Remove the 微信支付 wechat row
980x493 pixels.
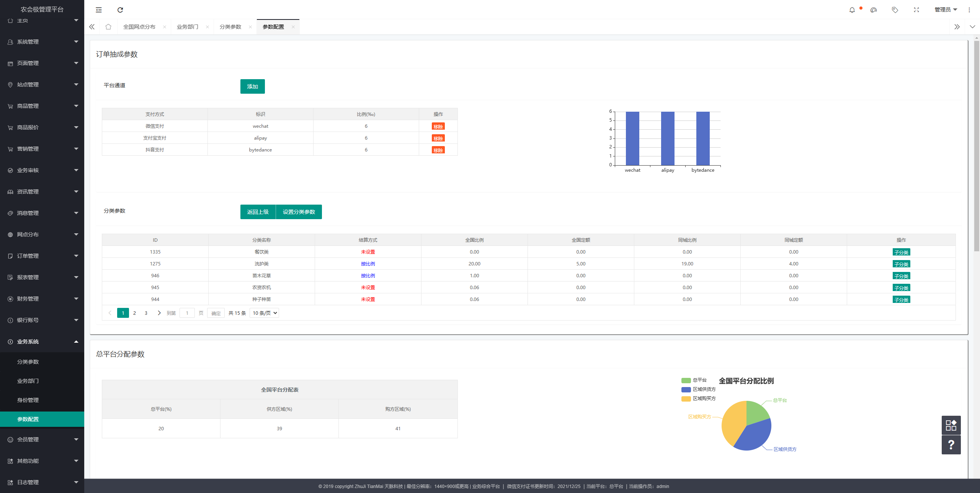(x=438, y=127)
